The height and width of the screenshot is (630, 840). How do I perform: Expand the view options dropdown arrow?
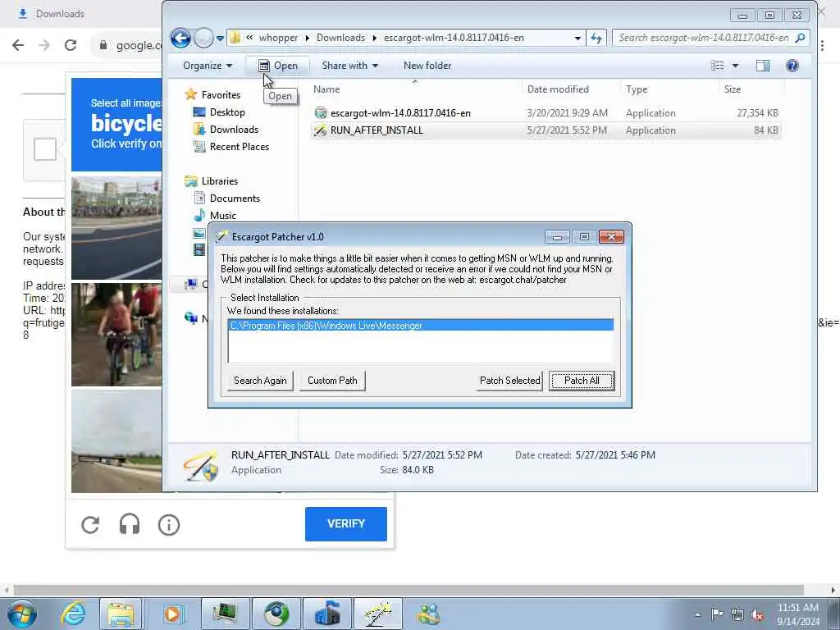coord(736,66)
